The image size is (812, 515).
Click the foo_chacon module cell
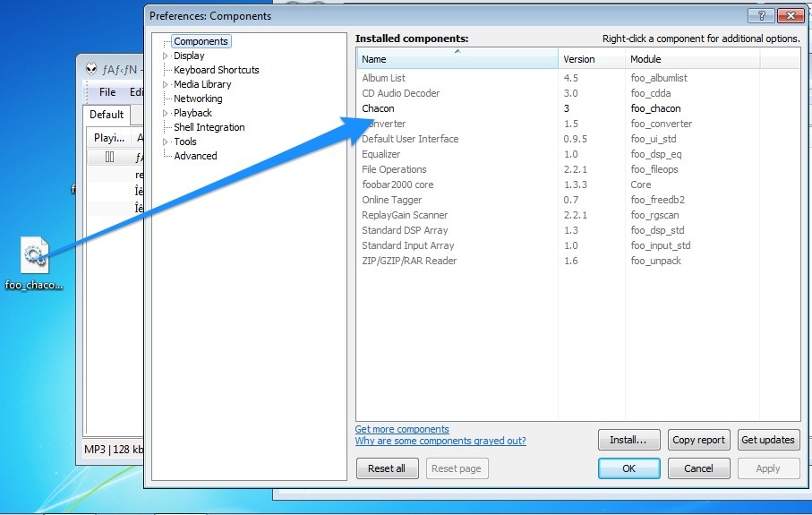(655, 108)
